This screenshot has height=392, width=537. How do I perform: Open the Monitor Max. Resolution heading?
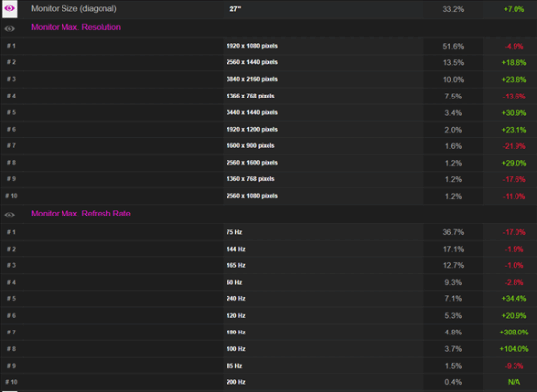[x=76, y=27]
